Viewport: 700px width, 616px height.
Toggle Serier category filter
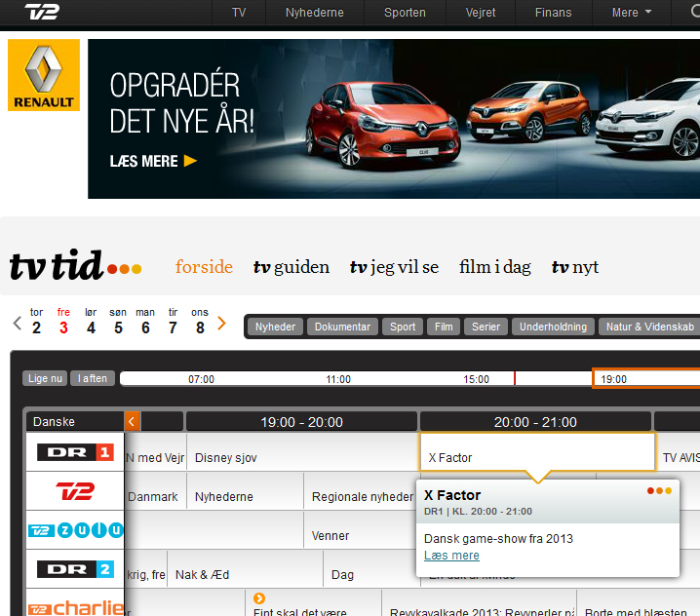pyautogui.click(x=486, y=327)
